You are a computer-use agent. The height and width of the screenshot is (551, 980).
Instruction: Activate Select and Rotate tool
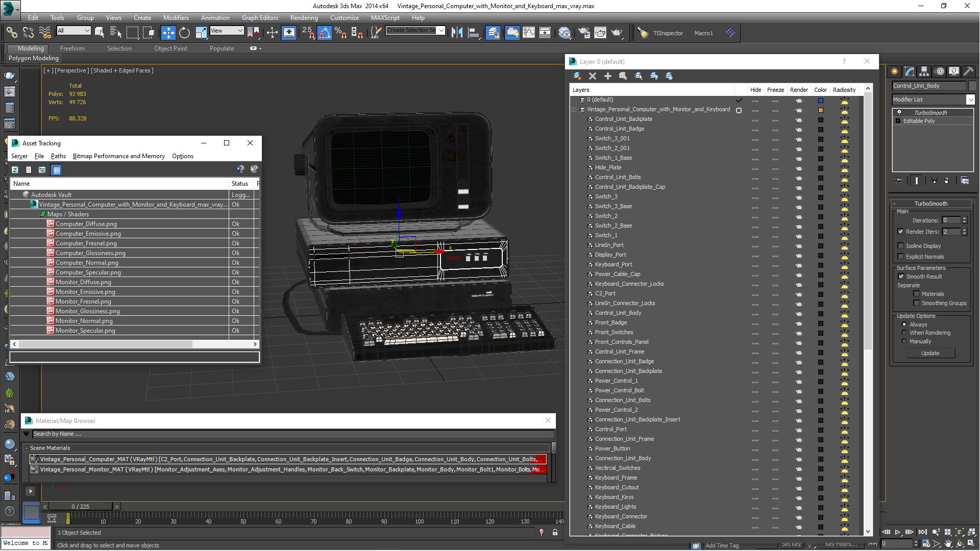(184, 33)
